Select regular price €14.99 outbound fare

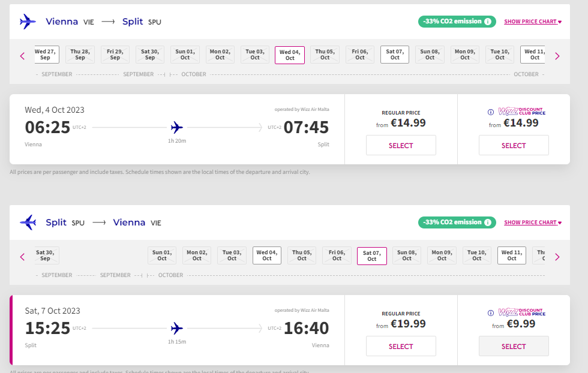coord(401,145)
